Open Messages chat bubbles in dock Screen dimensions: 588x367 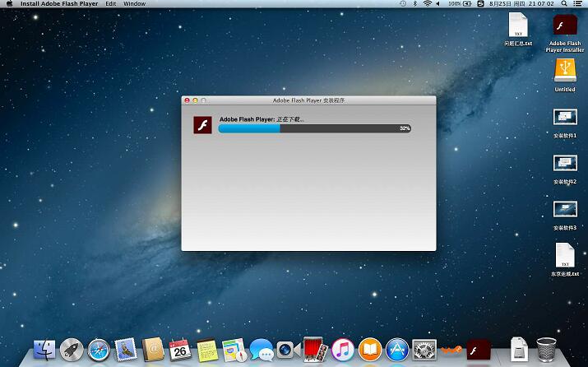262,350
